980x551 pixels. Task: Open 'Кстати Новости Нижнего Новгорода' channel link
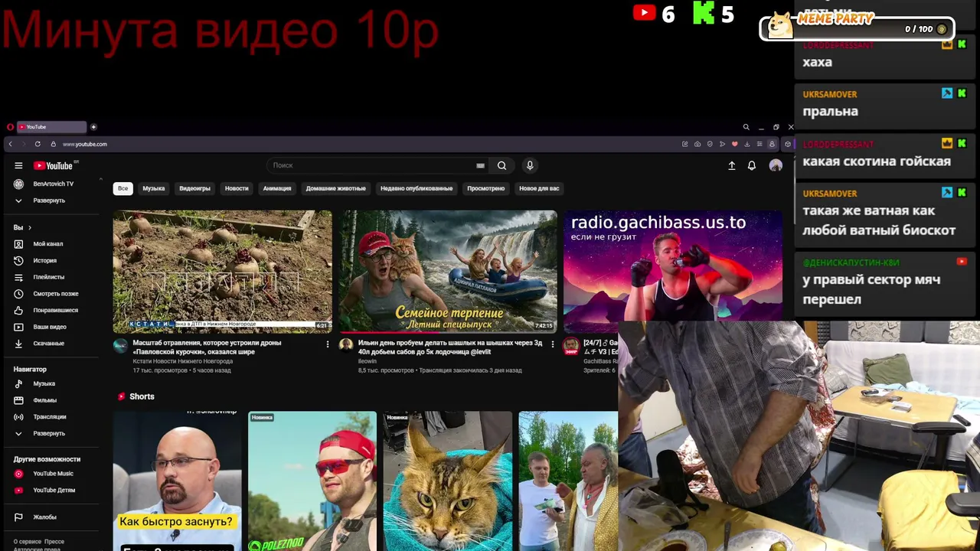point(182,361)
